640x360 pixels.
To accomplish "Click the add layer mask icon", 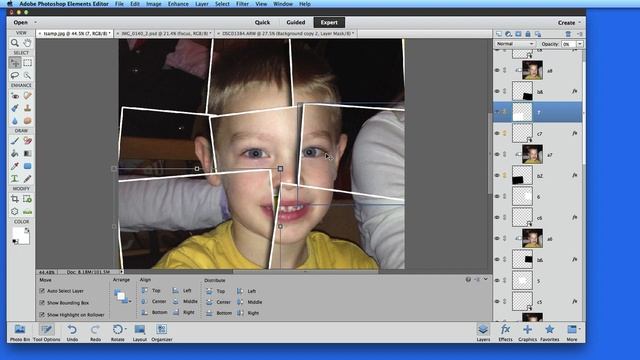I will 518,34.
